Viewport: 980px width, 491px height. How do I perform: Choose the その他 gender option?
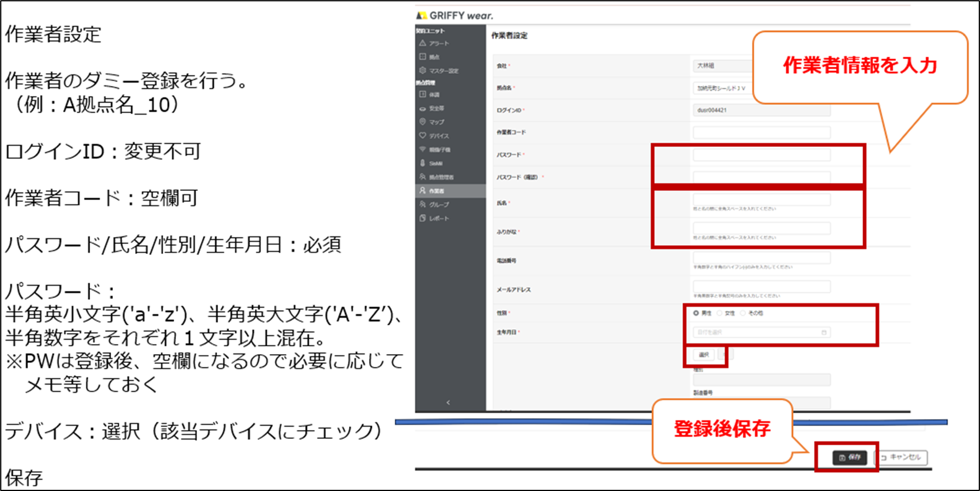click(743, 313)
